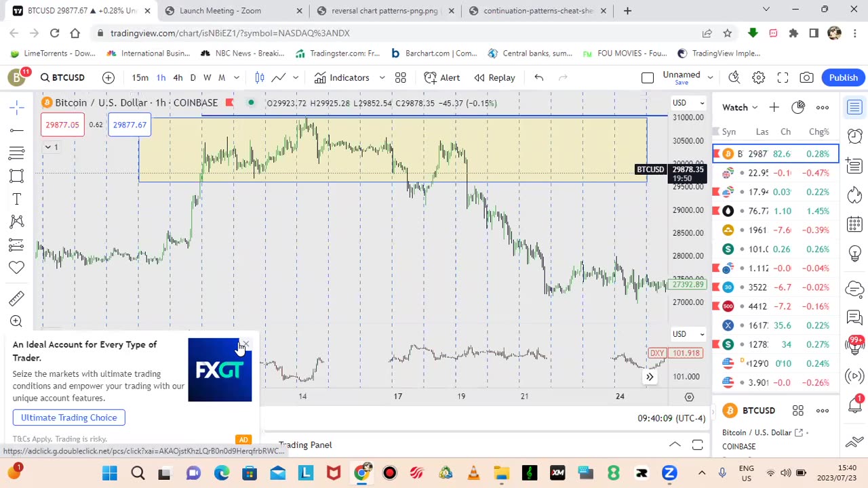
Task: Open the Indicators favorites dropdown arrow
Action: [382, 78]
